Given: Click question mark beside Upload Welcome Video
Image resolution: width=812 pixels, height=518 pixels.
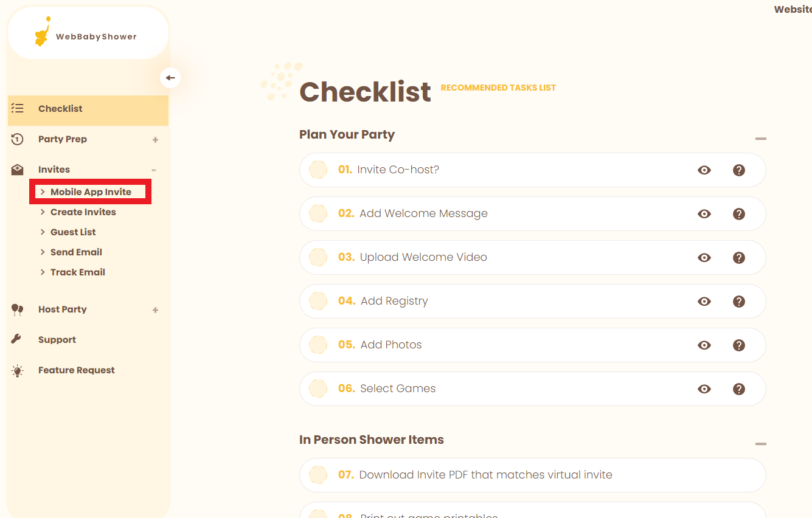Looking at the screenshot, I should point(739,258).
